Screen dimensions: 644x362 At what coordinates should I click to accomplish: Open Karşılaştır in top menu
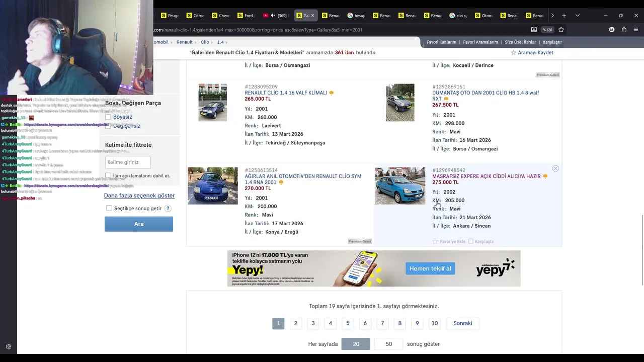[552, 42]
